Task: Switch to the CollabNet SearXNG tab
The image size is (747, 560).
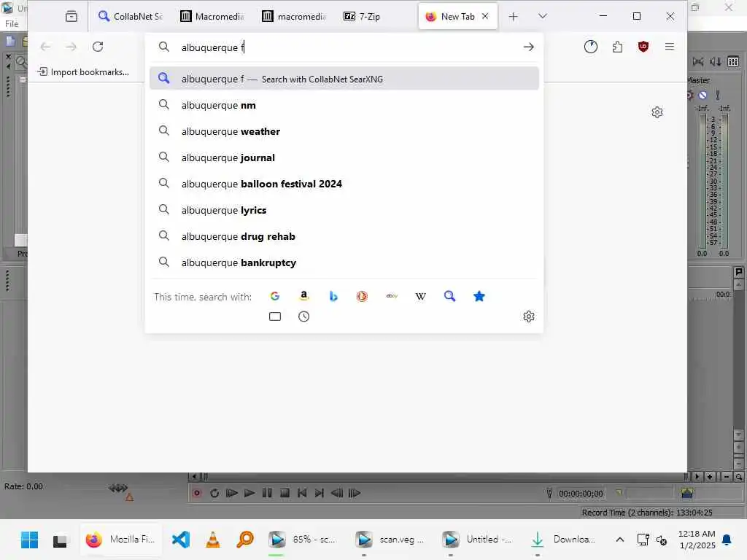Action: (x=131, y=17)
